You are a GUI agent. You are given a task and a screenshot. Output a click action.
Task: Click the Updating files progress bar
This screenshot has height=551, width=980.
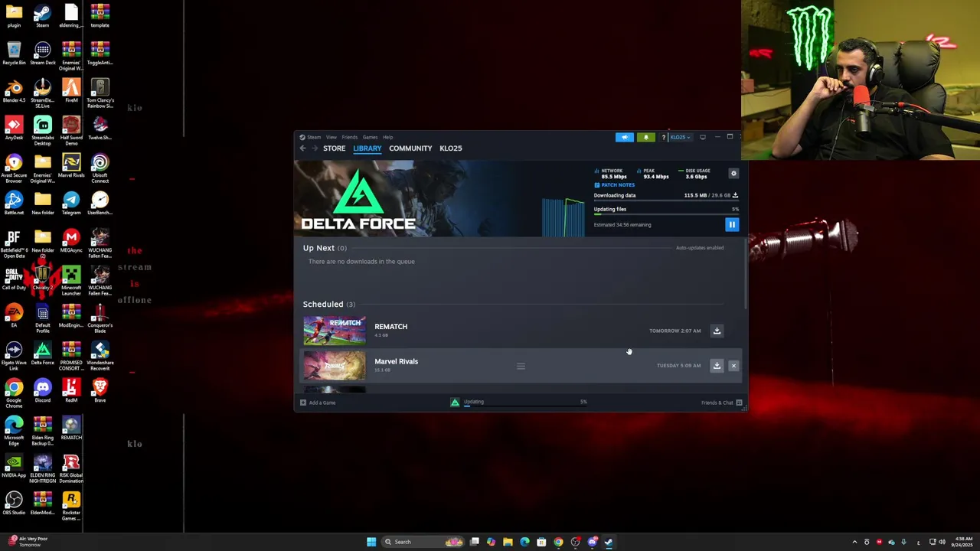(x=666, y=215)
